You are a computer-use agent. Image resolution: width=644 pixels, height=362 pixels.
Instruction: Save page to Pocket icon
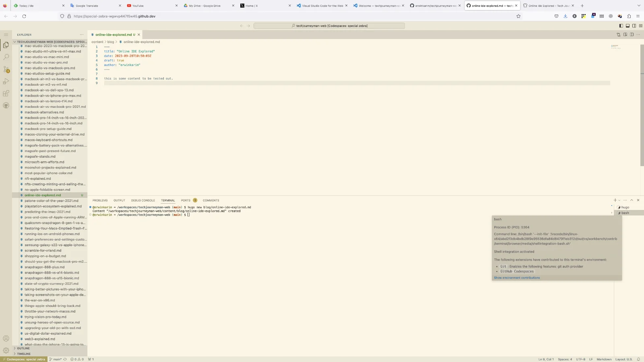coord(556,16)
